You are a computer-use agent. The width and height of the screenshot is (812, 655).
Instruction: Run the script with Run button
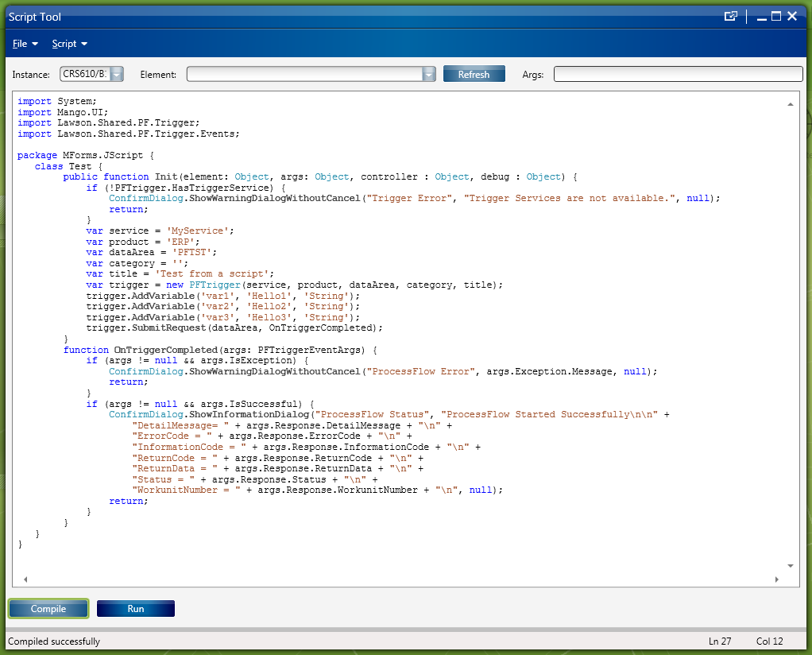(x=136, y=609)
